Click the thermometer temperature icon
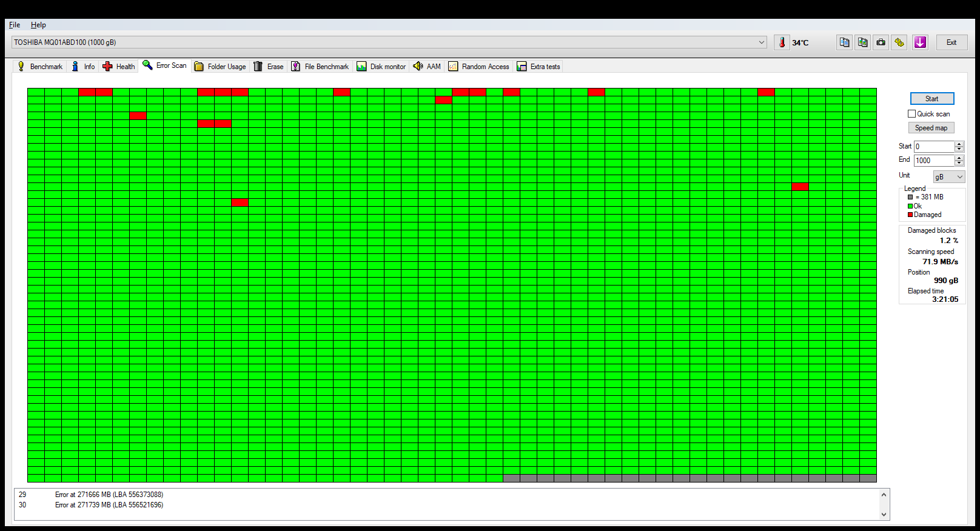This screenshot has width=980, height=531. pos(782,42)
